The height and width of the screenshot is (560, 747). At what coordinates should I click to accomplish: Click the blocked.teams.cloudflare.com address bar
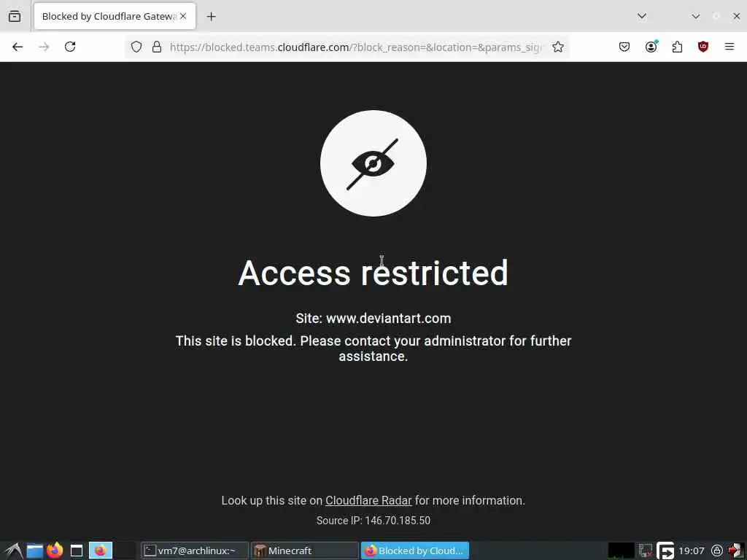tap(356, 47)
